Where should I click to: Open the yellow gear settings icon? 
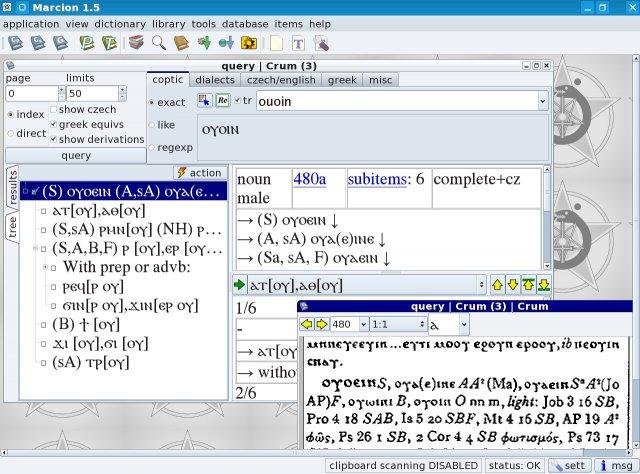tap(249, 43)
